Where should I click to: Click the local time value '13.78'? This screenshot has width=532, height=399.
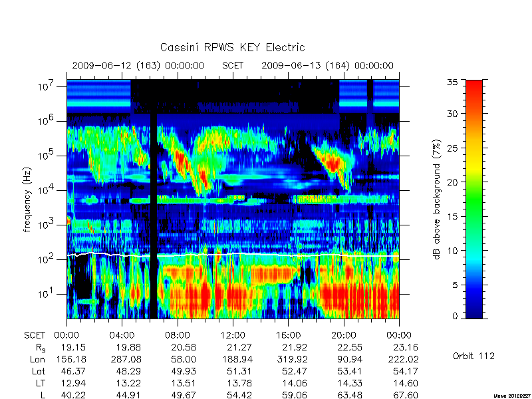[x=239, y=384]
